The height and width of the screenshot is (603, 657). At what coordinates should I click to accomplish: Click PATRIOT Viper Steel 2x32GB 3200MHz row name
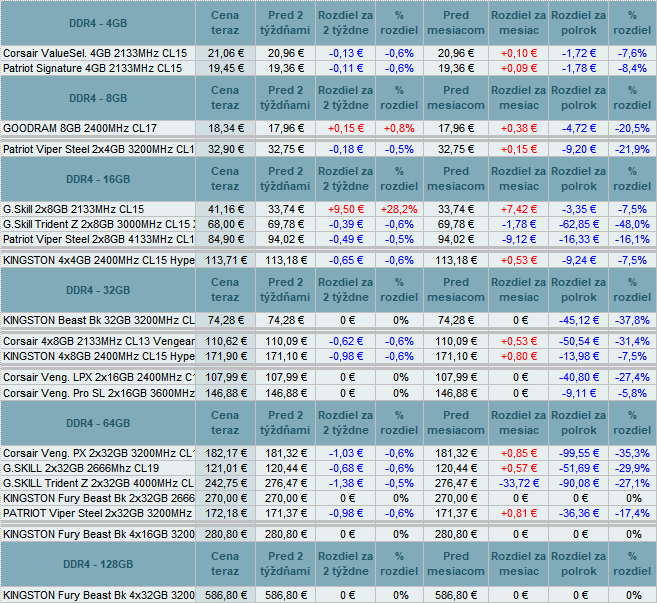tap(97, 514)
